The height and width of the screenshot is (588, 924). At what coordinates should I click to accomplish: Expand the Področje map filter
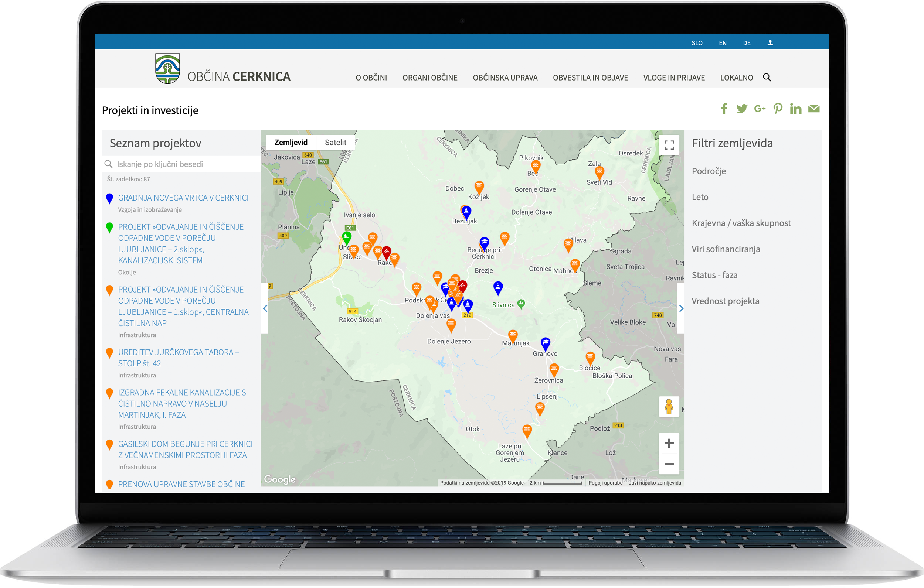click(x=709, y=171)
